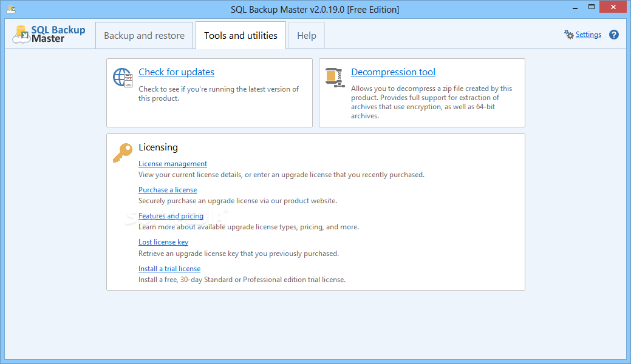The image size is (631, 364).
Task: Click the globe Check for updates icon
Action: tap(123, 77)
